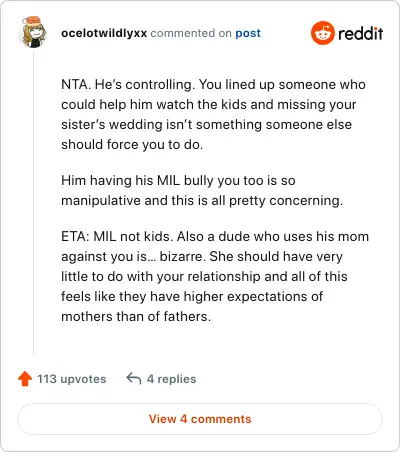Screen dimensions: 400x452
Task: Click the line starting "ETA: MIL not kids"
Action: tap(215, 236)
